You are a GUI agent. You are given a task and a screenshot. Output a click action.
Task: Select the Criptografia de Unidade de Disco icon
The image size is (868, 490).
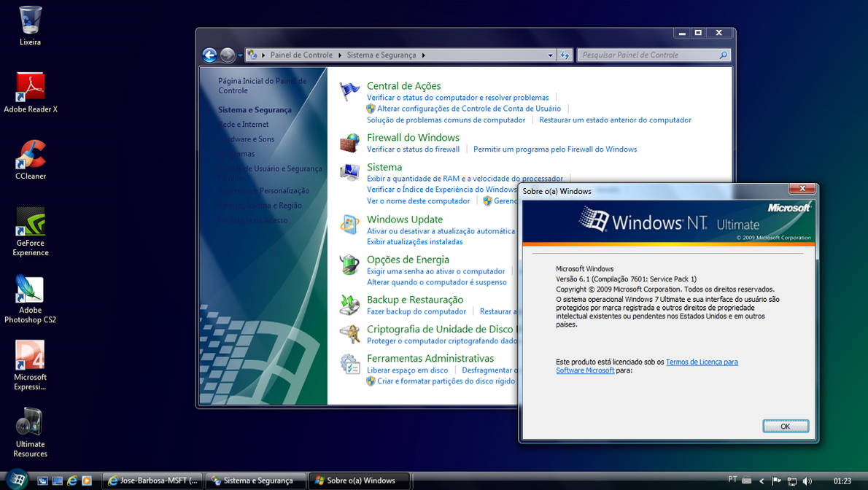(349, 333)
